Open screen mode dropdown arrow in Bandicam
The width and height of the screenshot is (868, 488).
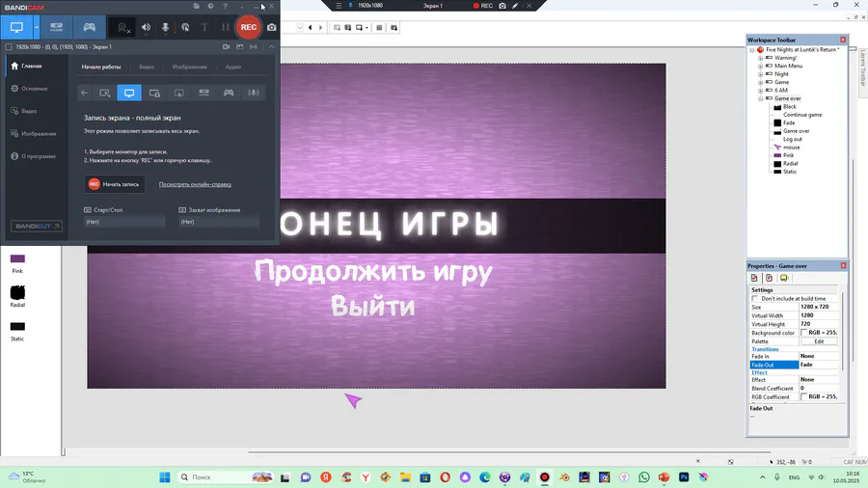pyautogui.click(x=37, y=27)
